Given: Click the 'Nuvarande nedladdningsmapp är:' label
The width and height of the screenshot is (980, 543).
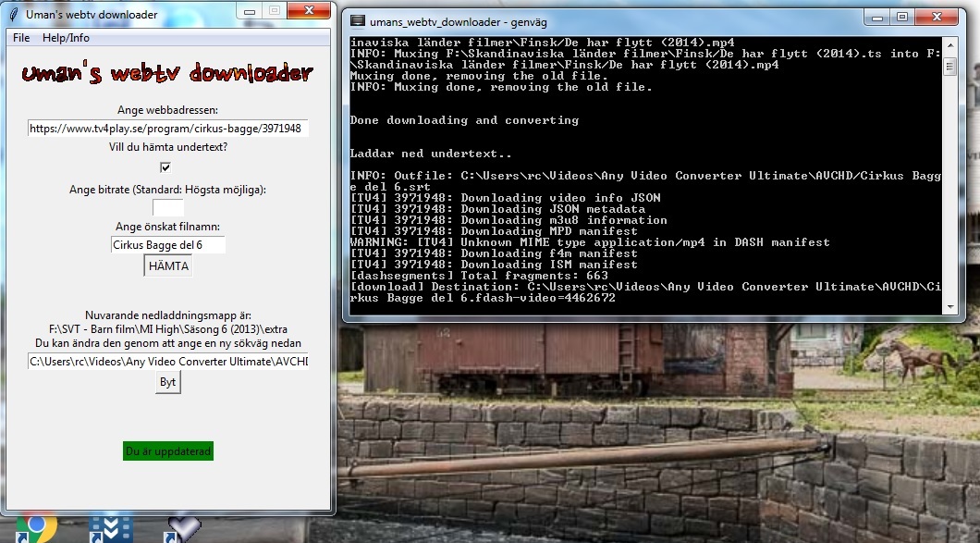Looking at the screenshot, I should coord(168,315).
